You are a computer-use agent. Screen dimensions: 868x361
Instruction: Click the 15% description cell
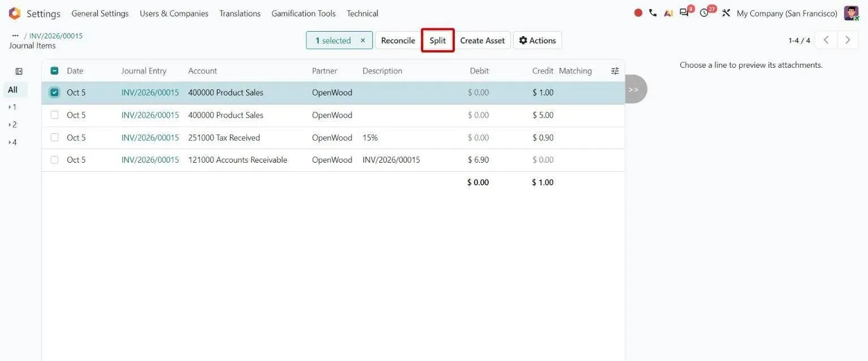click(370, 137)
